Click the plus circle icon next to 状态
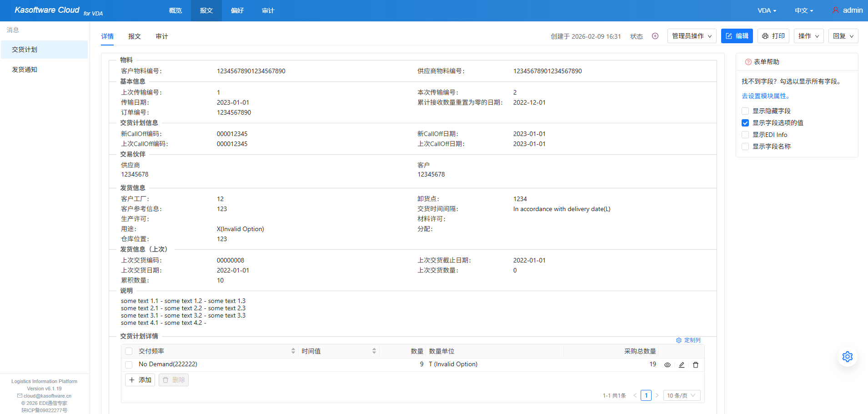This screenshot has width=868, height=414. (655, 36)
